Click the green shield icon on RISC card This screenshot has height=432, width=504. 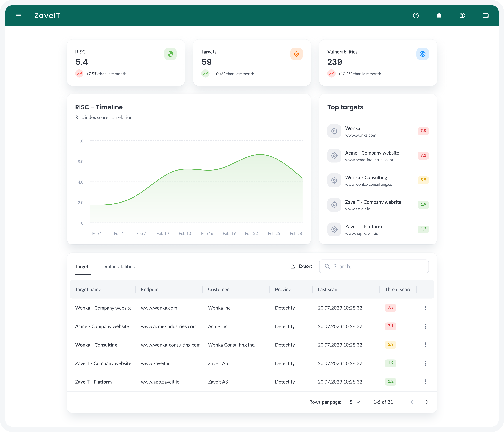pos(170,54)
